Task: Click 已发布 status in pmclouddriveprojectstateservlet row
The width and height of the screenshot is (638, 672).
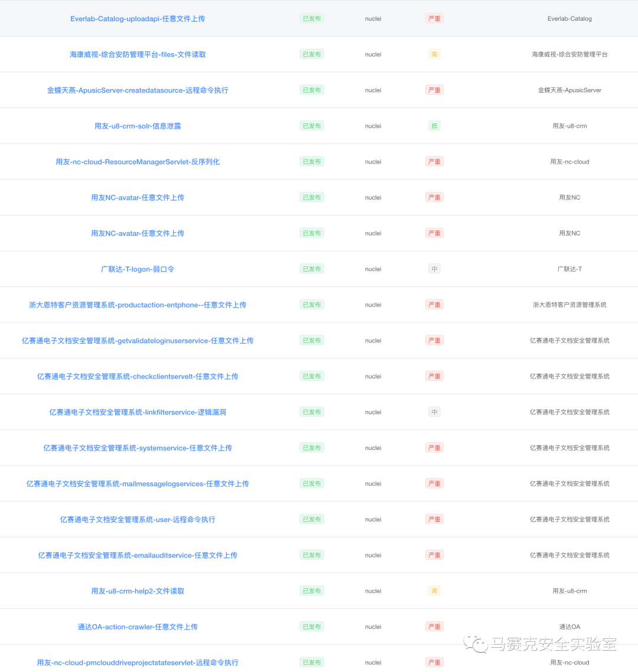Action: 312,663
